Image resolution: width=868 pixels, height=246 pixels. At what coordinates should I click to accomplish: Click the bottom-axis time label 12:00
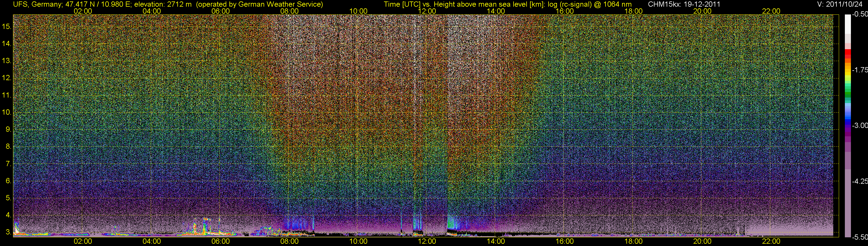point(427,241)
